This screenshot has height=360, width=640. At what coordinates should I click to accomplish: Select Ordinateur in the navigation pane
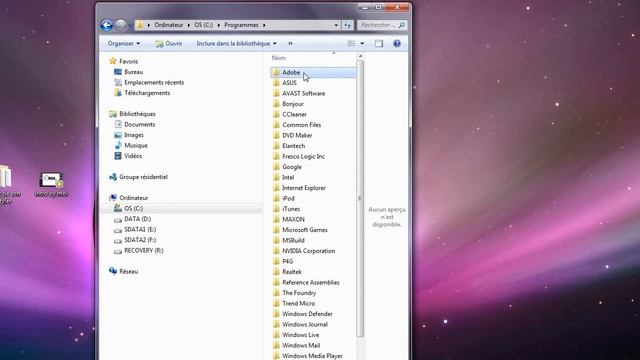(133, 198)
